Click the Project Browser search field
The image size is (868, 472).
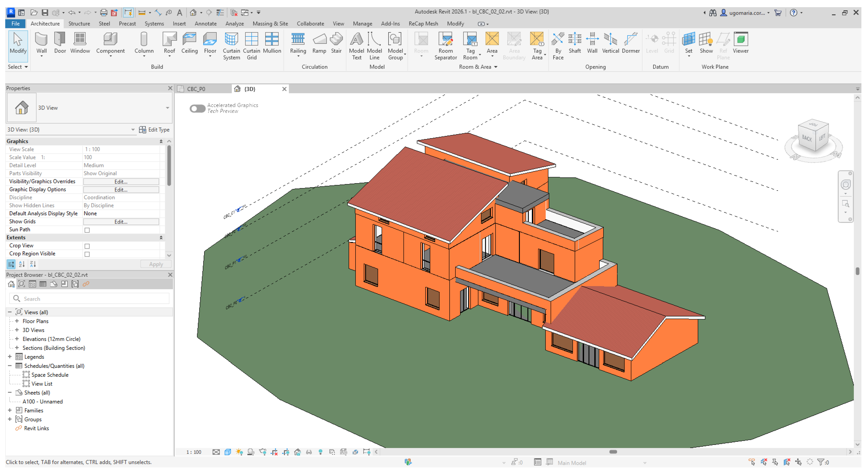tap(89, 299)
